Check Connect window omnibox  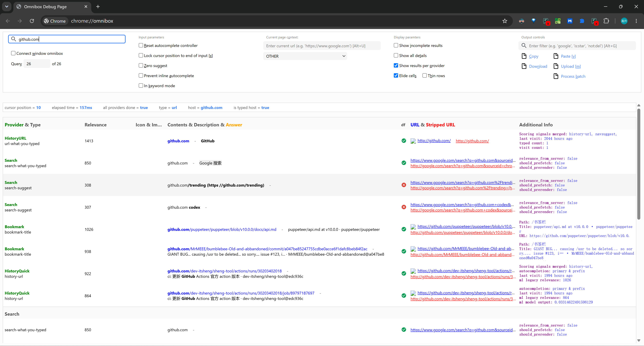coord(13,53)
